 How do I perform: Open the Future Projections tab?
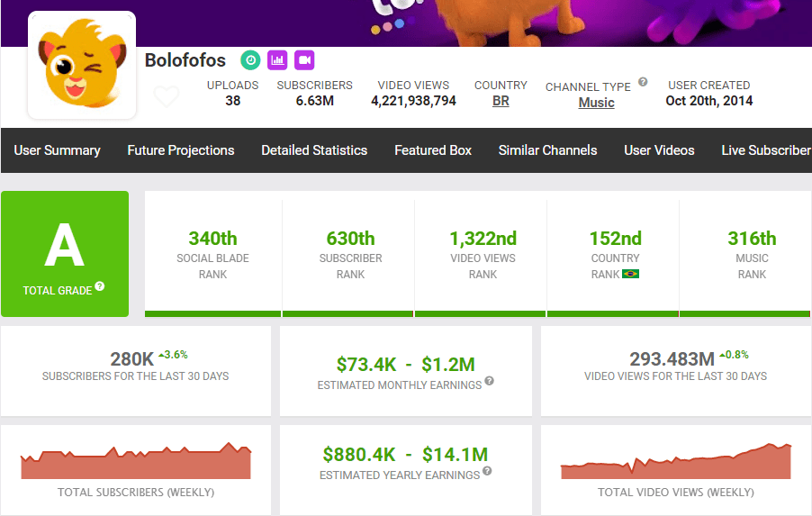pyautogui.click(x=181, y=150)
